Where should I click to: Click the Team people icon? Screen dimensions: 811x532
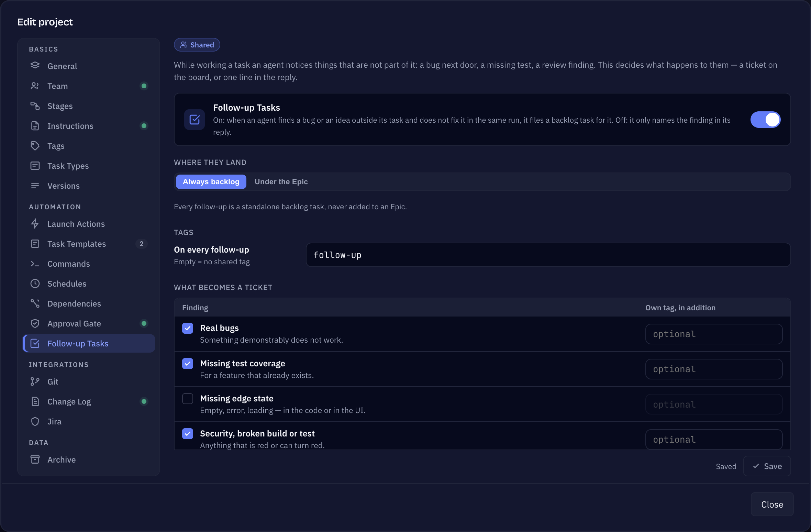(35, 86)
